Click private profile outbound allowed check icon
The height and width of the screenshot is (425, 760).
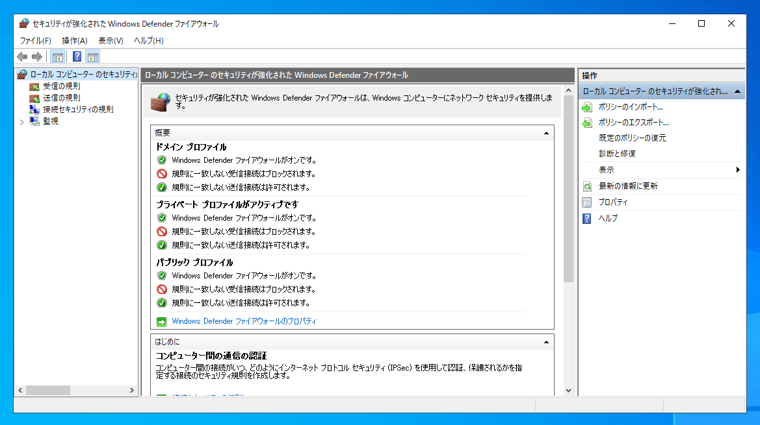(162, 245)
